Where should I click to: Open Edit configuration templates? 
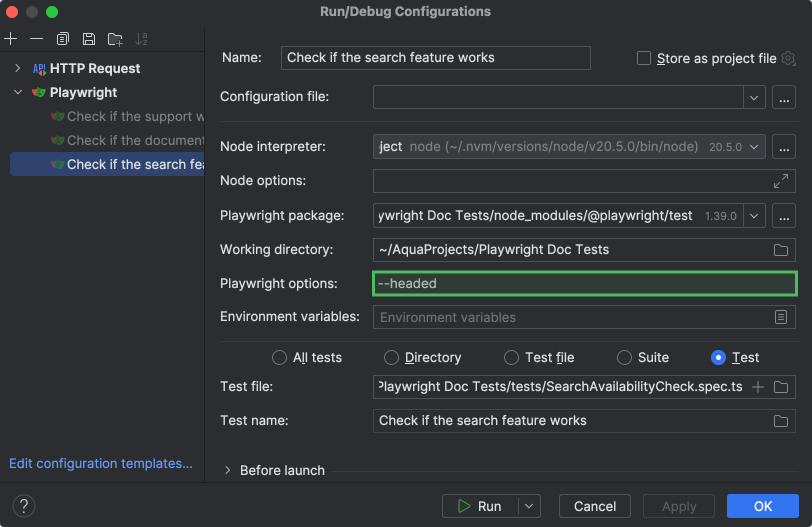coord(100,463)
